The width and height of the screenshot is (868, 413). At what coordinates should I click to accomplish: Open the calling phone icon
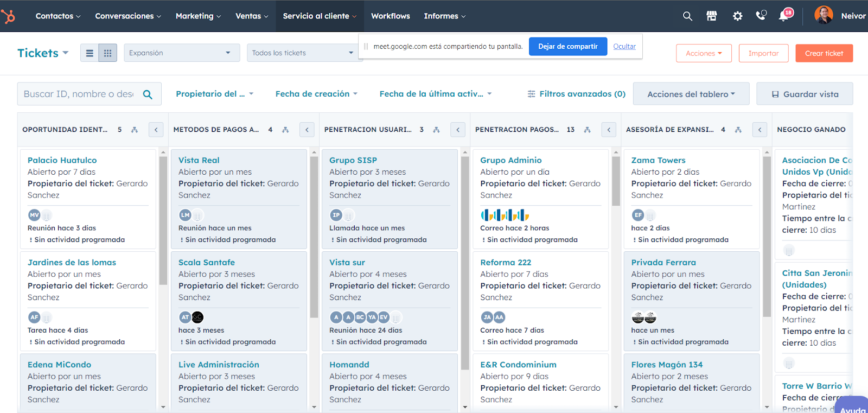(761, 16)
